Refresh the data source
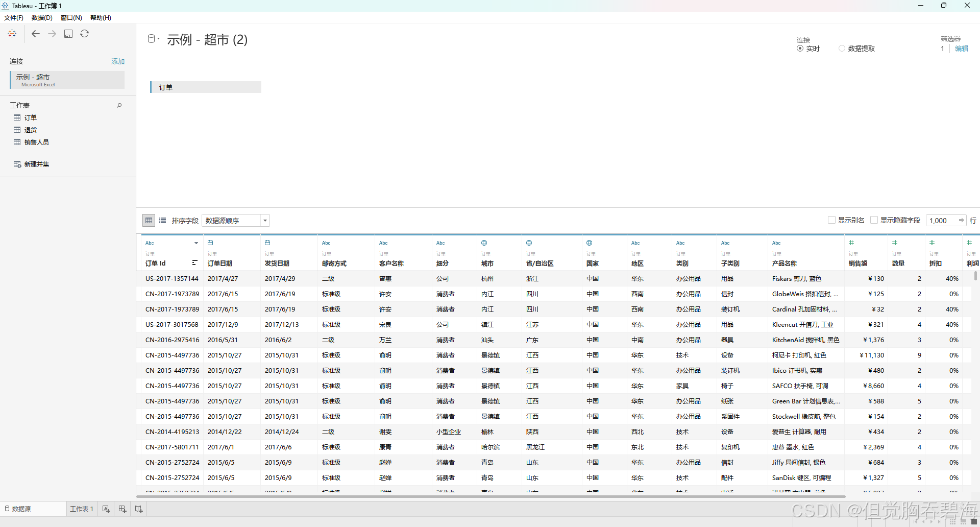The height and width of the screenshot is (527, 980). 85,34
